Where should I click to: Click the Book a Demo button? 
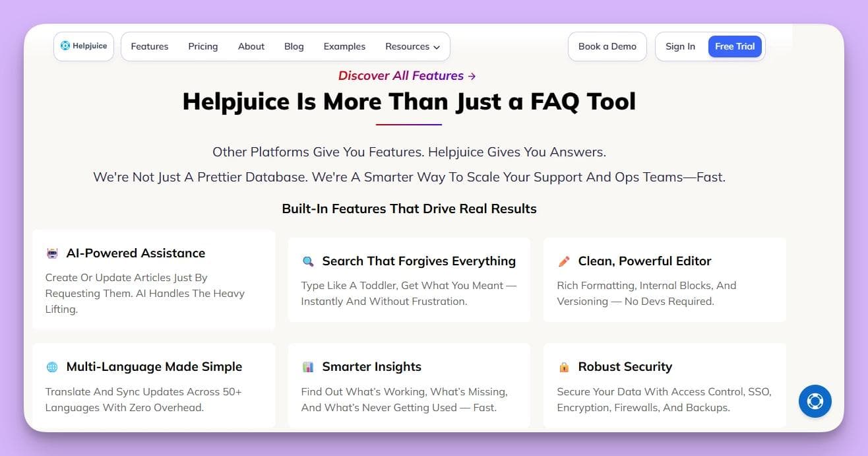(607, 46)
